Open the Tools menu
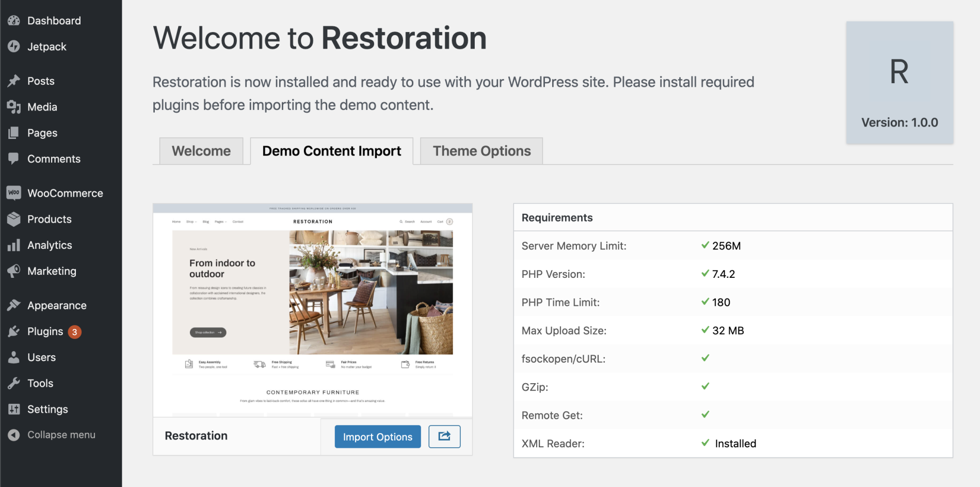980x487 pixels. (x=40, y=383)
